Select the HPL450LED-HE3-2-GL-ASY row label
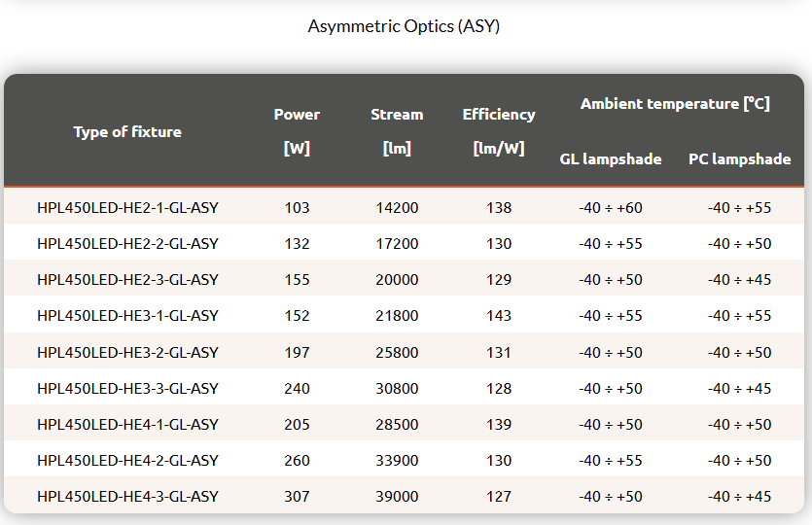812x525 pixels. click(x=127, y=352)
